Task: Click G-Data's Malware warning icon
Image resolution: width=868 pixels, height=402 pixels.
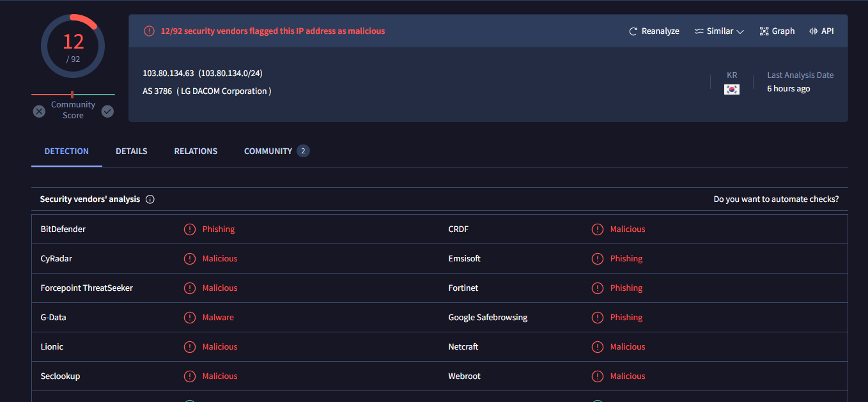Action: point(190,318)
